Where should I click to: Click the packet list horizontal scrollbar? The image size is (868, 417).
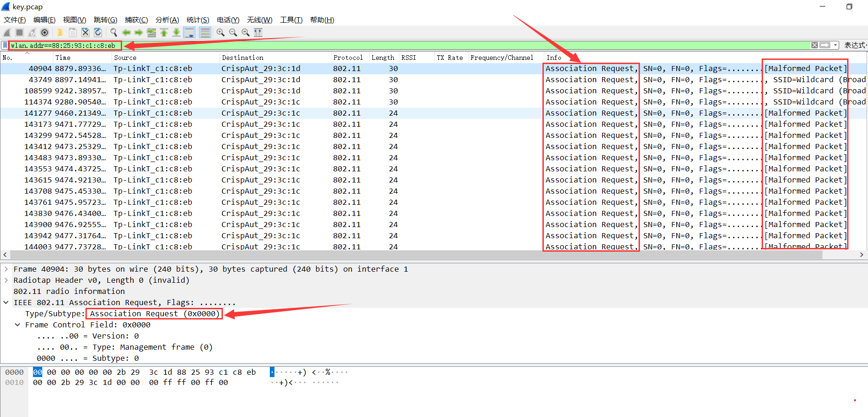pyautogui.click(x=418, y=255)
